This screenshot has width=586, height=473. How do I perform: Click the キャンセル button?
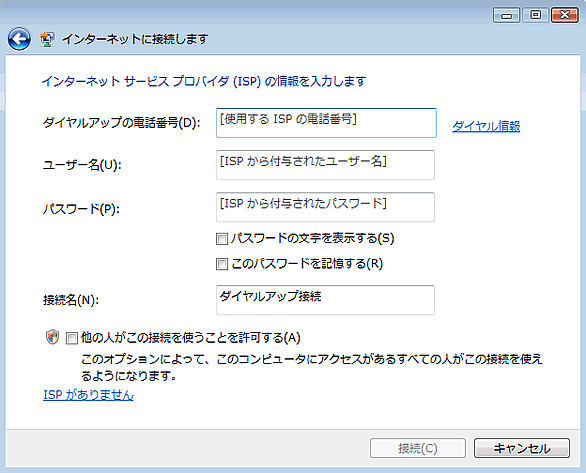pos(522,448)
